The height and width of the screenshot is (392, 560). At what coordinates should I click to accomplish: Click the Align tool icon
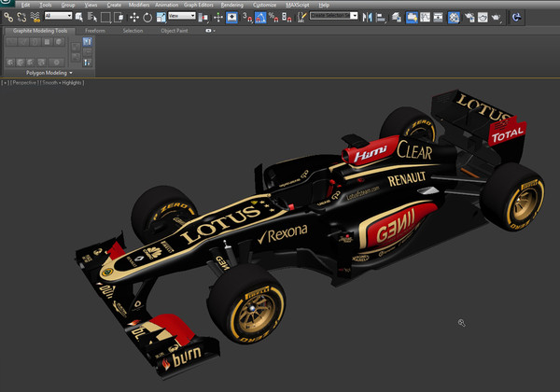tap(381, 17)
